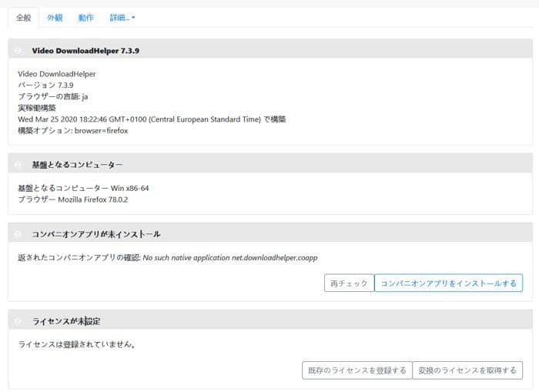Click コンパニオンアプリをインストールする button

pos(449,283)
